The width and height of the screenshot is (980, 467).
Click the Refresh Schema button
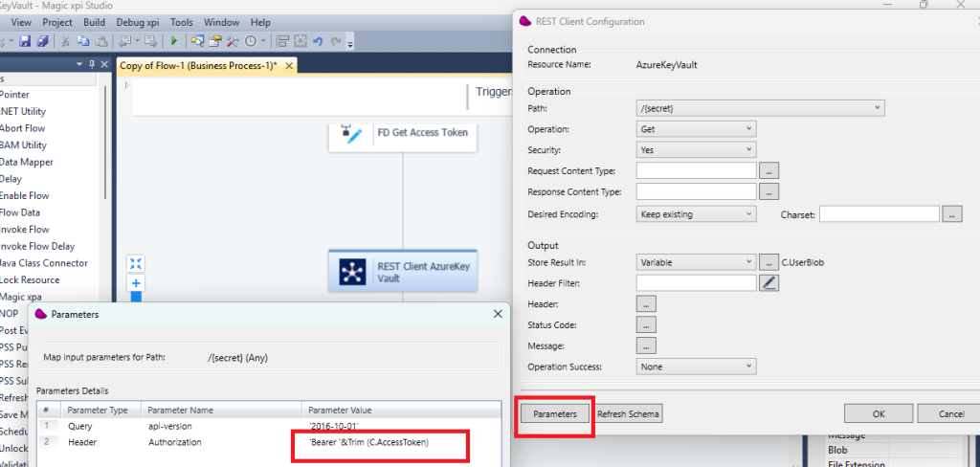(x=629, y=414)
